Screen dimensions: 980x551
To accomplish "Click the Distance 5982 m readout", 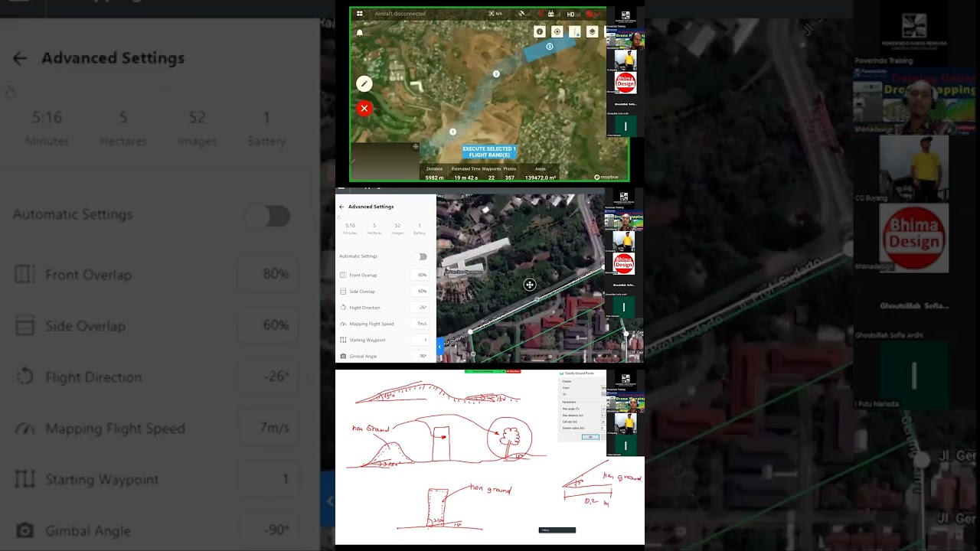I will click(434, 173).
